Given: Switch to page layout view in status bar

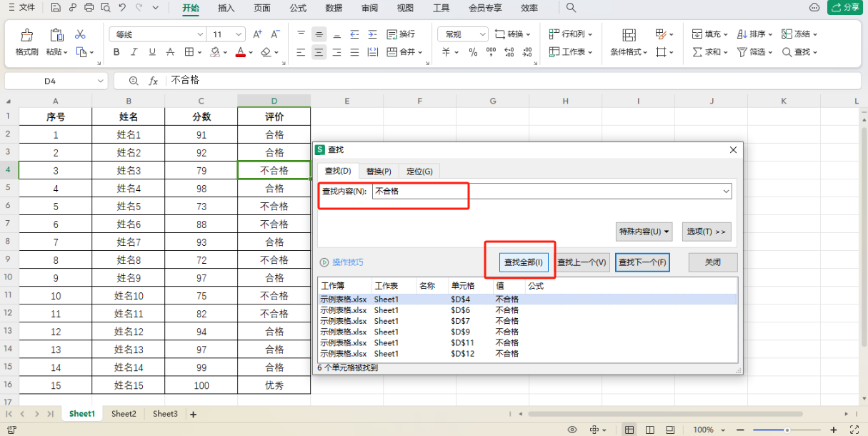Looking at the screenshot, I should pyautogui.click(x=650, y=430).
